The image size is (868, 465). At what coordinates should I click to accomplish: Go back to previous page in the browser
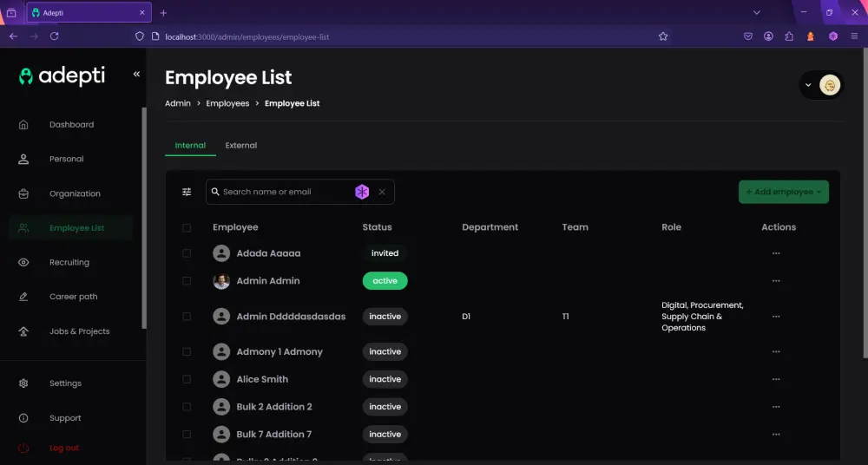pyautogui.click(x=13, y=36)
